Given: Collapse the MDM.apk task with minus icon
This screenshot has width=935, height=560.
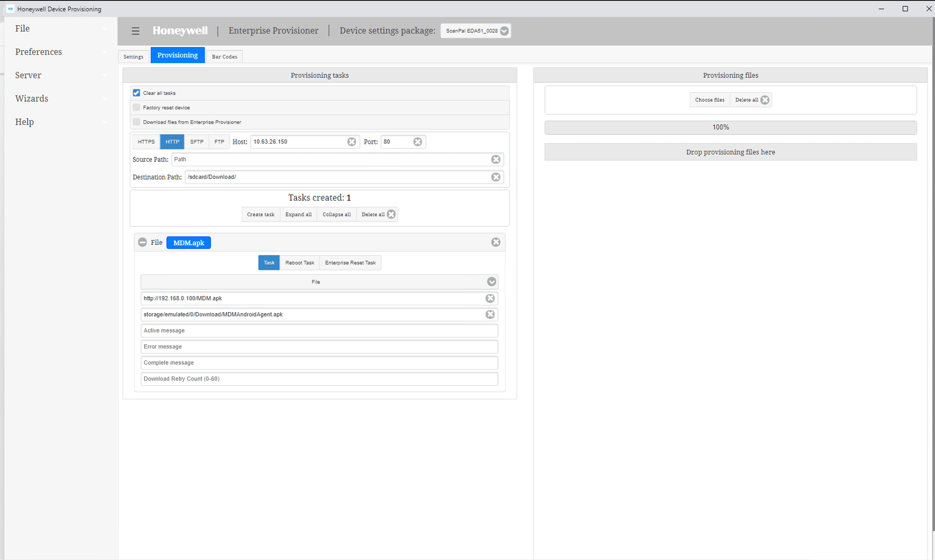Looking at the screenshot, I should click(x=142, y=242).
